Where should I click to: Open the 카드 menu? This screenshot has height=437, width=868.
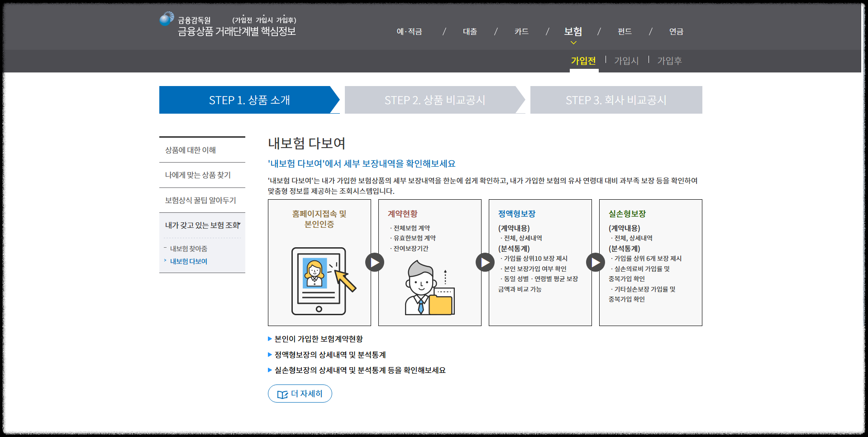click(x=521, y=32)
